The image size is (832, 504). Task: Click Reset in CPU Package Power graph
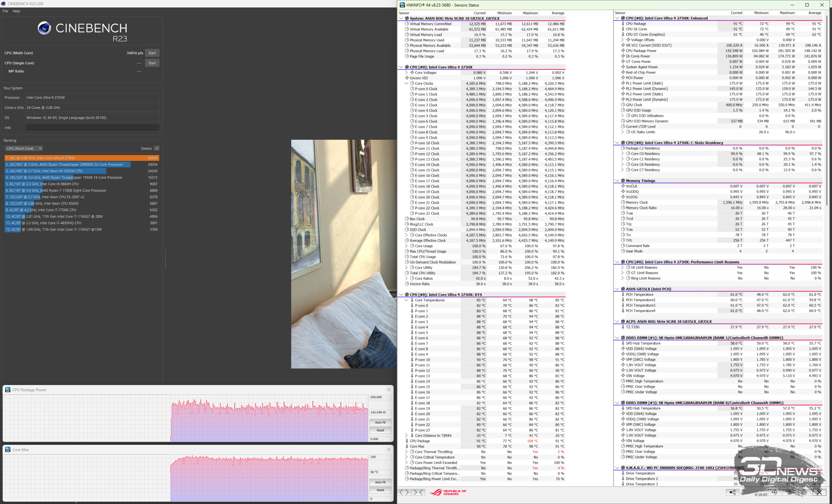(x=380, y=430)
